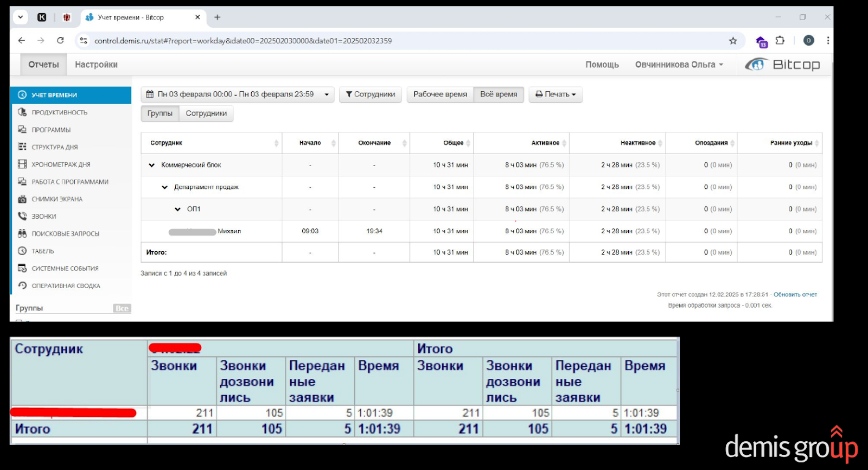Open Структура дня via its icon
The width and height of the screenshot is (868, 470).
[22, 147]
